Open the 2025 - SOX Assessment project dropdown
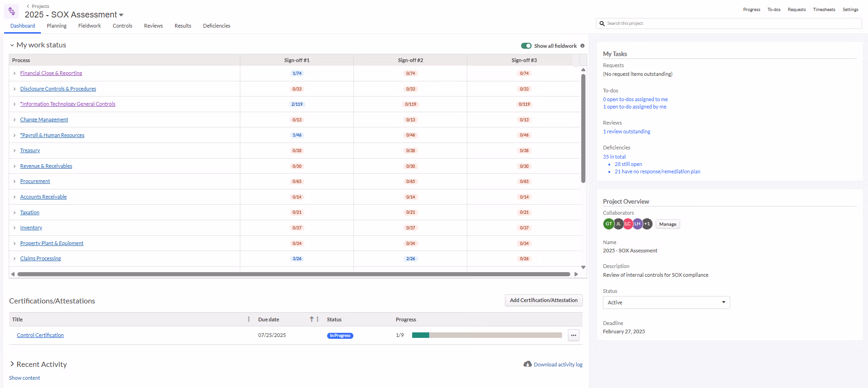Image resolution: width=868 pixels, height=388 pixels. click(121, 15)
